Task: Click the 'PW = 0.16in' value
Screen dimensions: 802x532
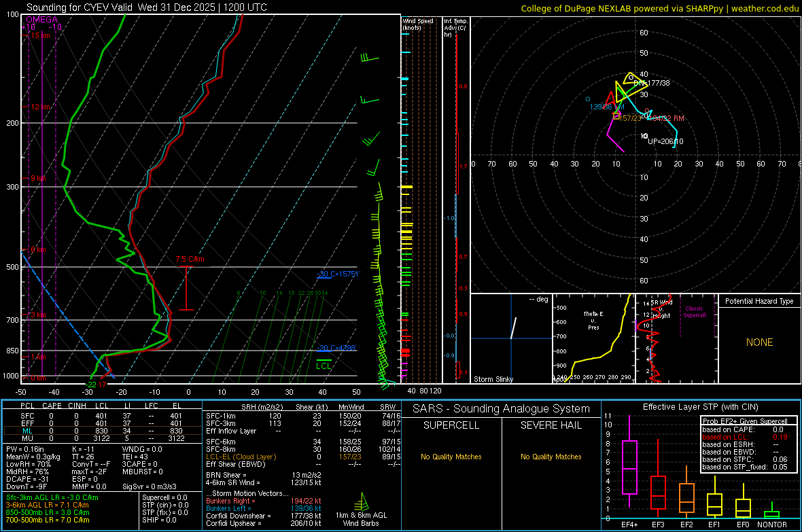Action: [x=25, y=449]
